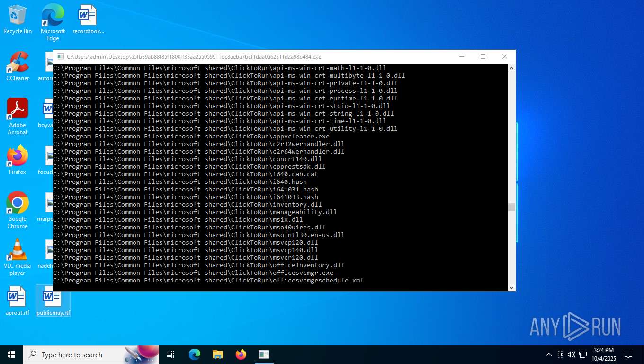The height and width of the screenshot is (364, 644).
Task: Select the publicmay.rtf file icon
Action: click(x=53, y=301)
